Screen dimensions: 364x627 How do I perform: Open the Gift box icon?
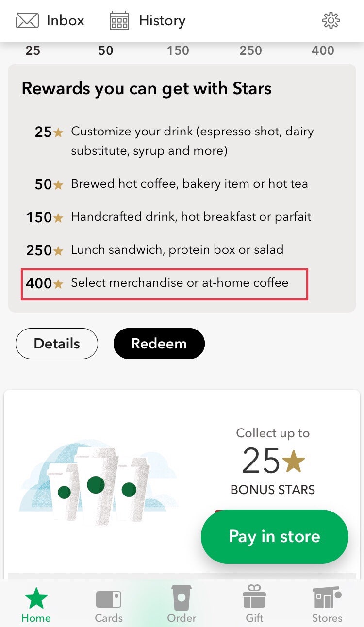(x=254, y=597)
